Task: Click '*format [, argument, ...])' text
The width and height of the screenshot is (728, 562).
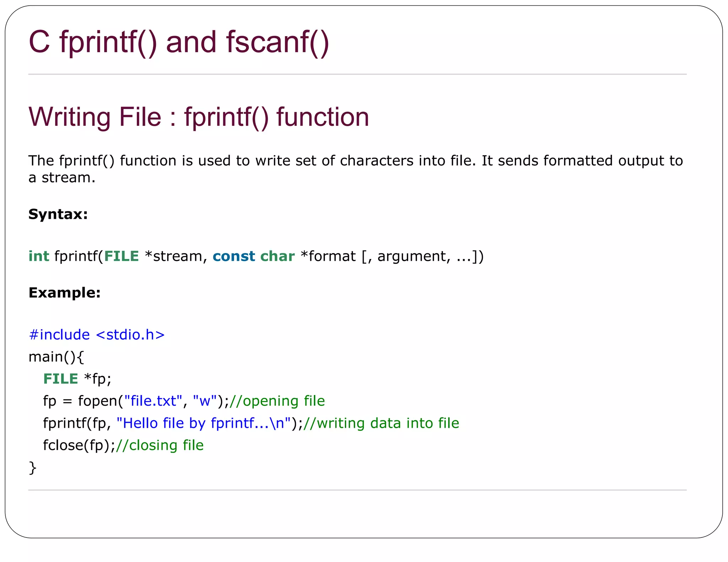Action: (x=392, y=256)
